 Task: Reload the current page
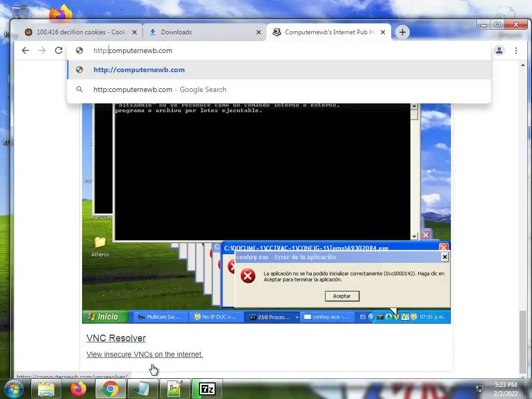pos(59,50)
